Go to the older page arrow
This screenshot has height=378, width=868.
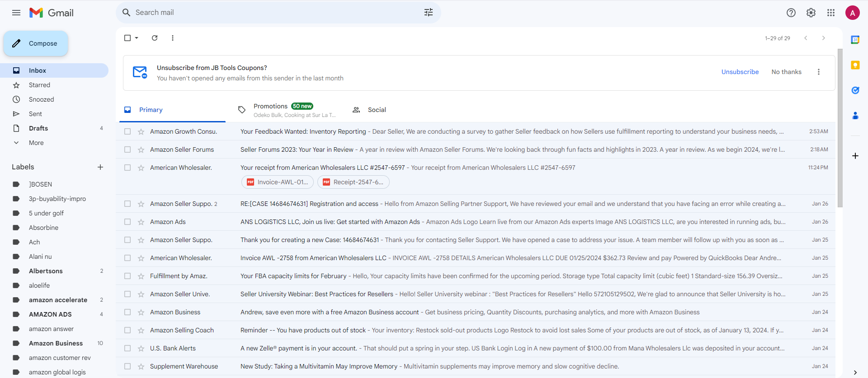coord(824,38)
